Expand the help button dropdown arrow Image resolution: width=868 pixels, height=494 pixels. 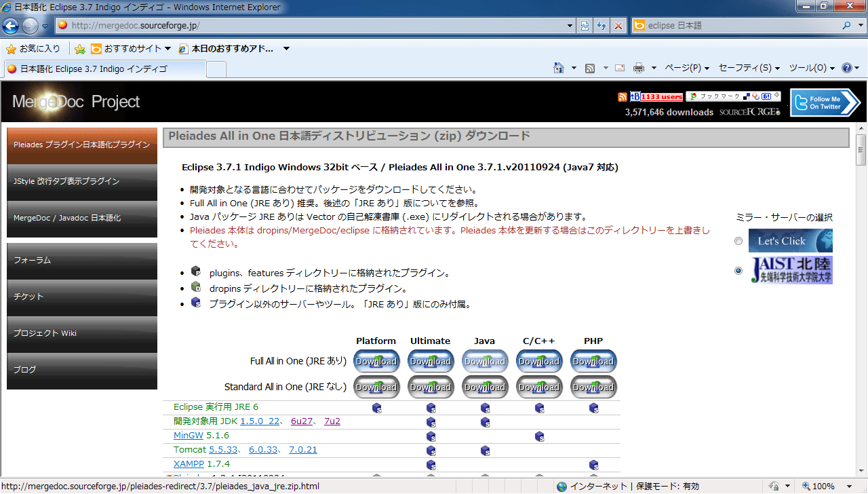(x=858, y=68)
